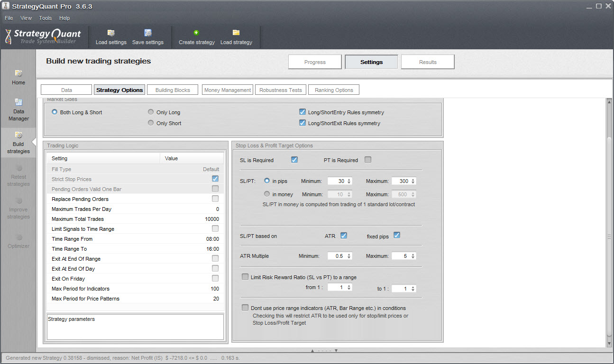Click the Improve strategies sidebar item

pyautogui.click(x=18, y=208)
